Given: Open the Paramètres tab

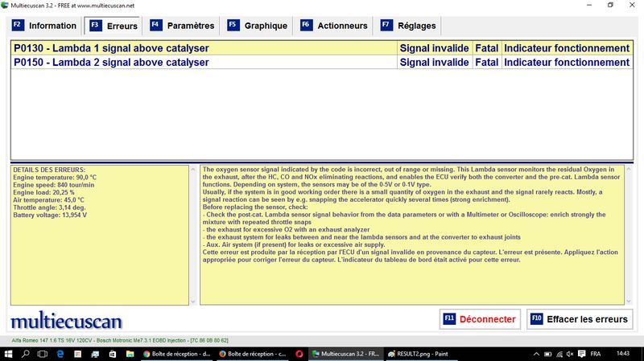Looking at the screenshot, I should tap(182, 26).
